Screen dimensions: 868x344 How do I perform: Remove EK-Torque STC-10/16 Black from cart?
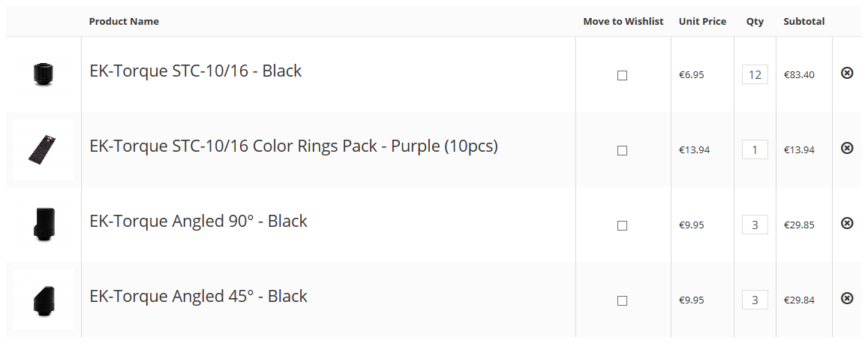click(x=847, y=73)
